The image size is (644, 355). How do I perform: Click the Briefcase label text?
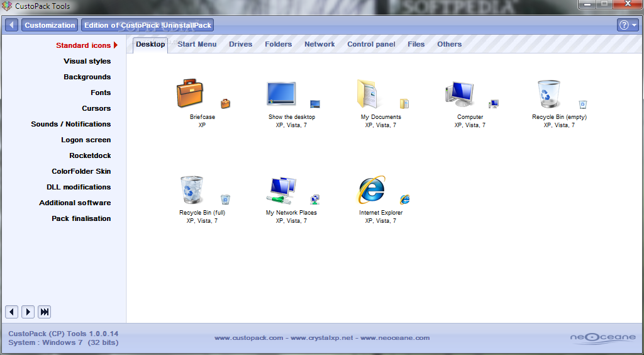pos(202,117)
